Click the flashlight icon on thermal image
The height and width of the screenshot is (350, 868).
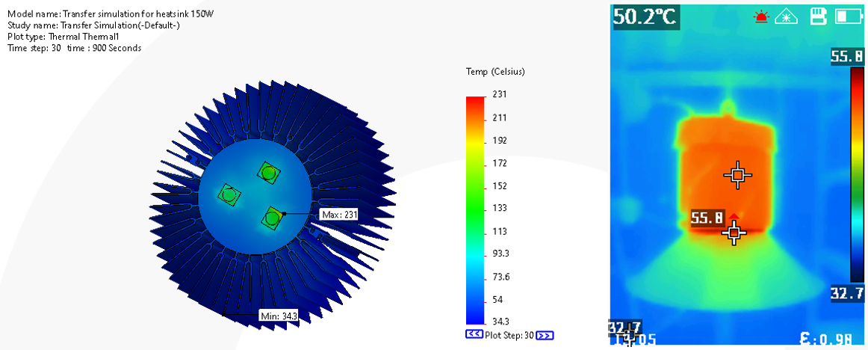pyautogui.click(x=785, y=16)
